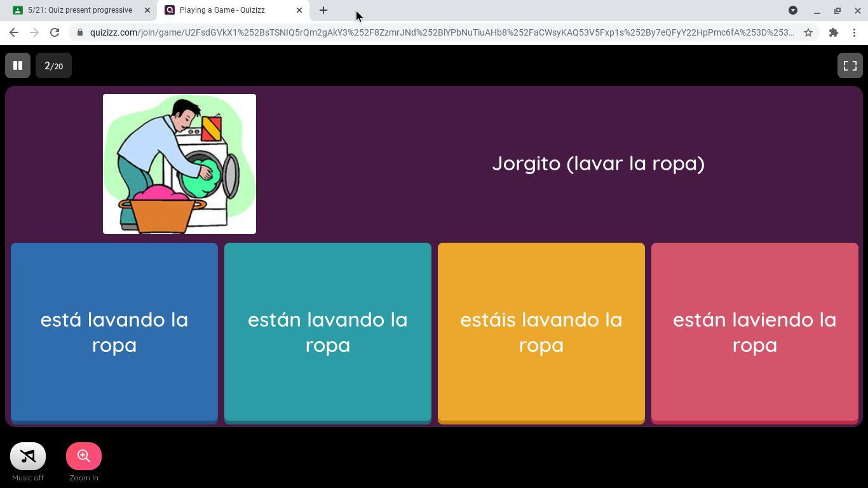
Task: Minimize the browser window
Action: (x=817, y=10)
